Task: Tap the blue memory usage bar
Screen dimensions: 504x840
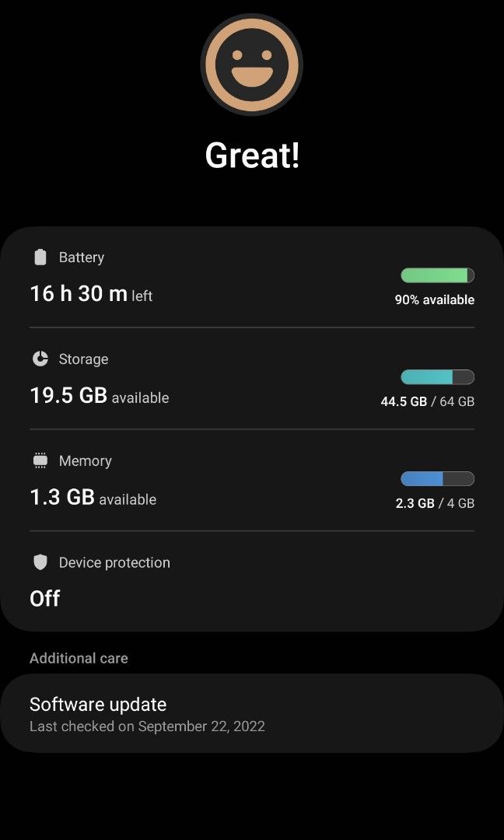Action: click(437, 479)
